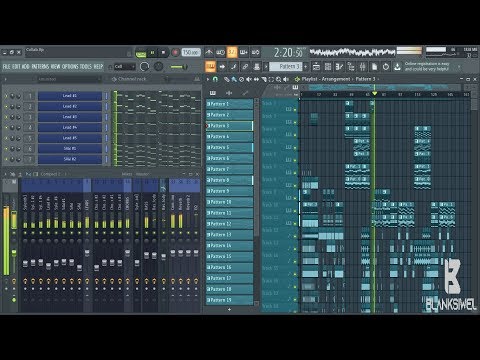Toggle the overdub blend recording icon

[244, 52]
